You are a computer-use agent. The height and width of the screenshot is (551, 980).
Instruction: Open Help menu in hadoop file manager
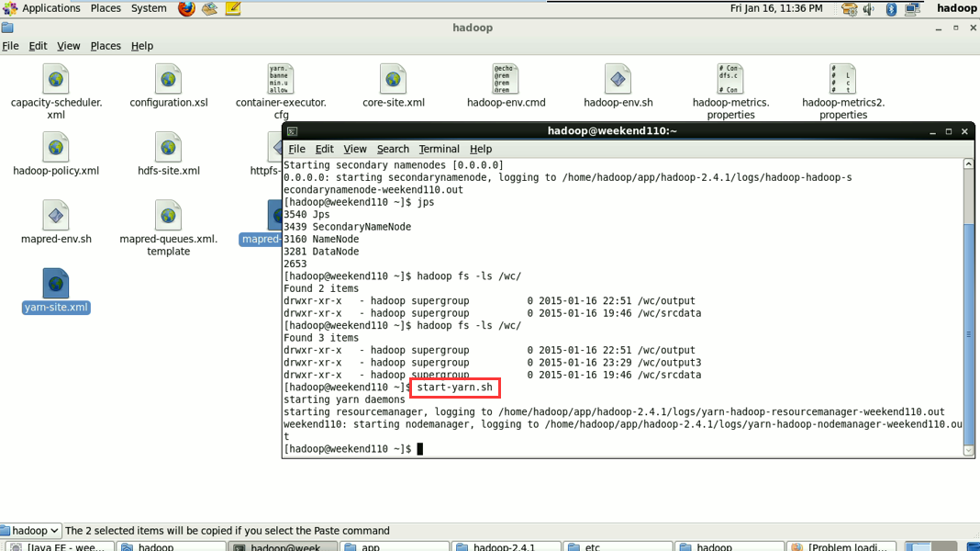(142, 46)
